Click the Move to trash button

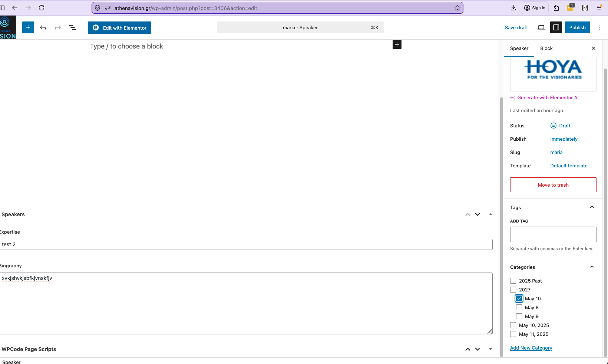tap(553, 185)
